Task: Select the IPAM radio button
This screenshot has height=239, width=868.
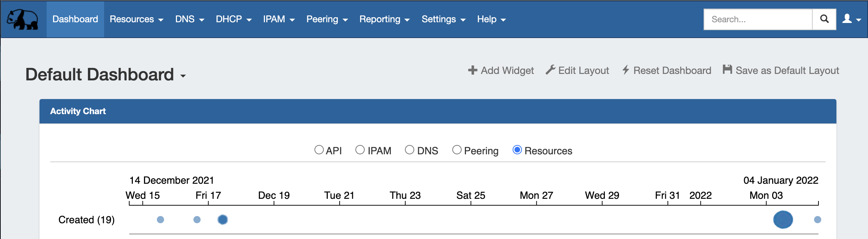Action: tap(360, 150)
